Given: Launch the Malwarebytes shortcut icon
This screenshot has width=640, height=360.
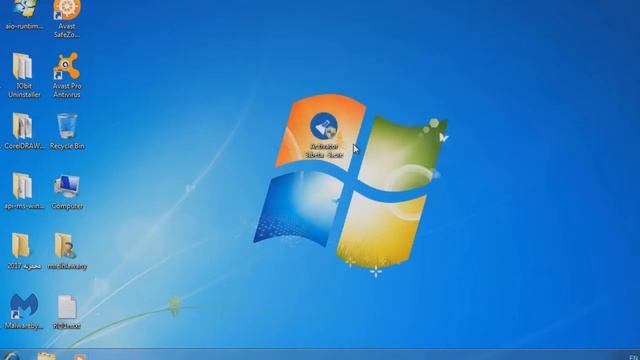Looking at the screenshot, I should (24, 306).
